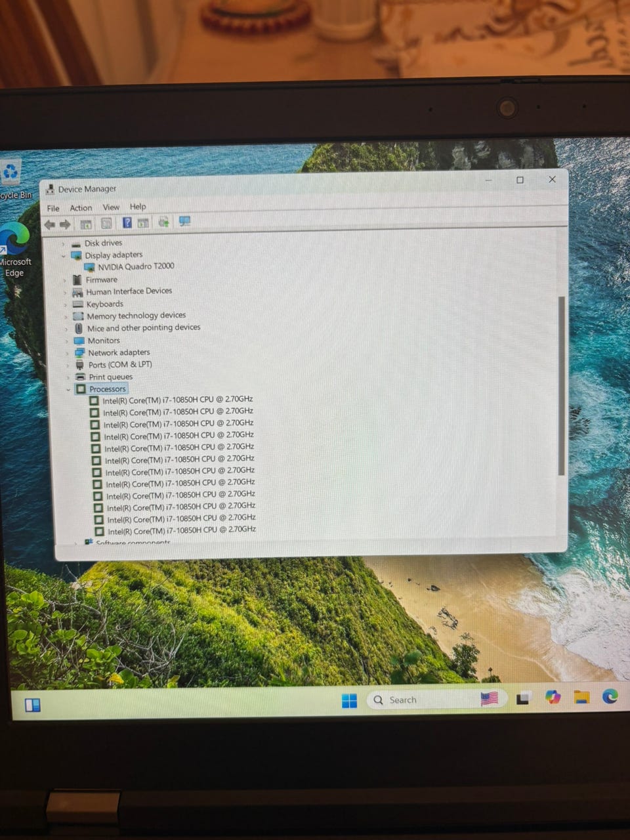630x840 pixels.
Task: Expand Mice and other pointing devices
Action: (66, 329)
